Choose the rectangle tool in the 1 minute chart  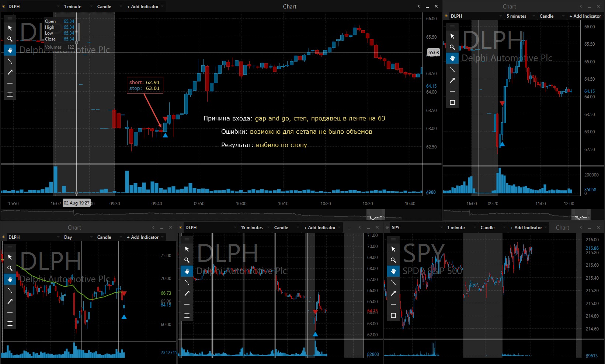point(10,94)
